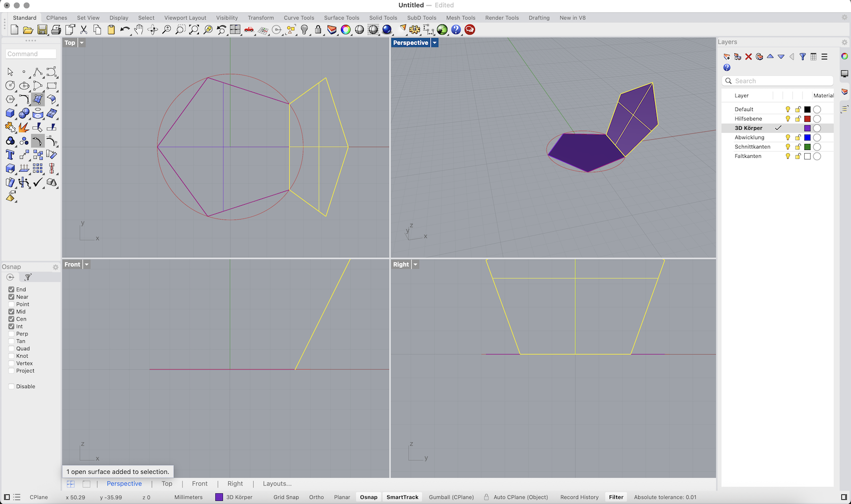The image size is (851, 504).
Task: Select the Polyline tool in the toolbox
Action: tap(38, 72)
